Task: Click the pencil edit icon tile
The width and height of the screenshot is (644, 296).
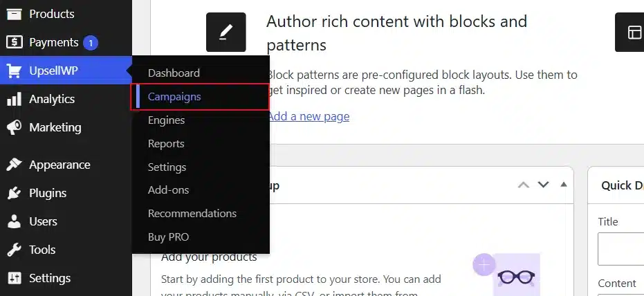Action: (226, 32)
